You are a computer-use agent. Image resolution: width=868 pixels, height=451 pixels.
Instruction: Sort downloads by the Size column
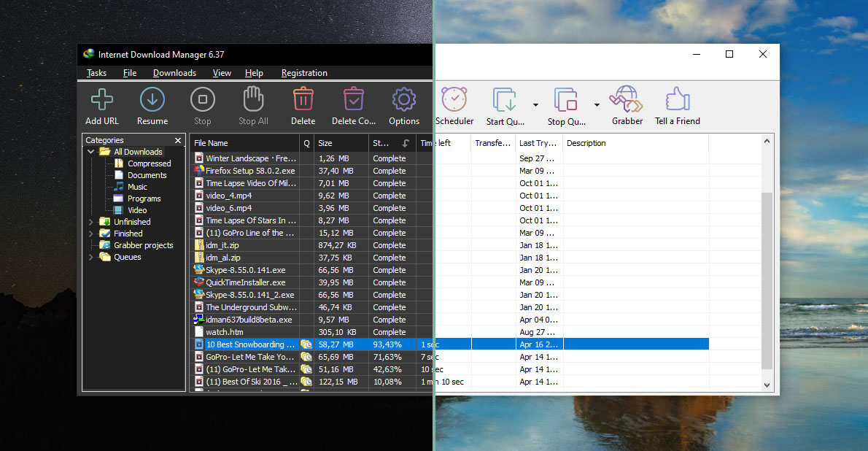325,142
